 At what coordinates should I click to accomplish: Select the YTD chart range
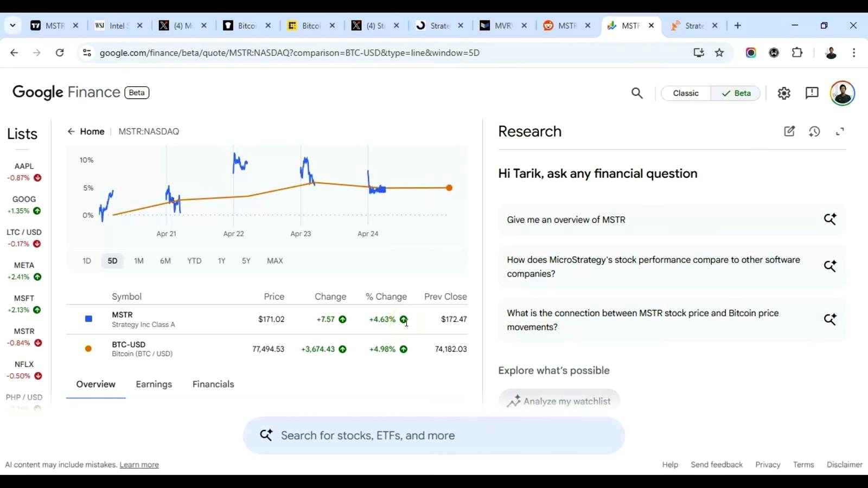[194, 261]
